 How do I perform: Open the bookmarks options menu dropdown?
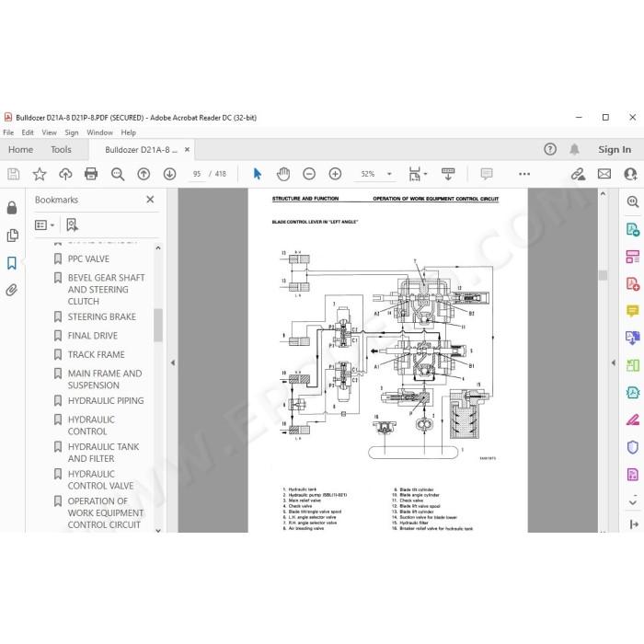(x=44, y=225)
